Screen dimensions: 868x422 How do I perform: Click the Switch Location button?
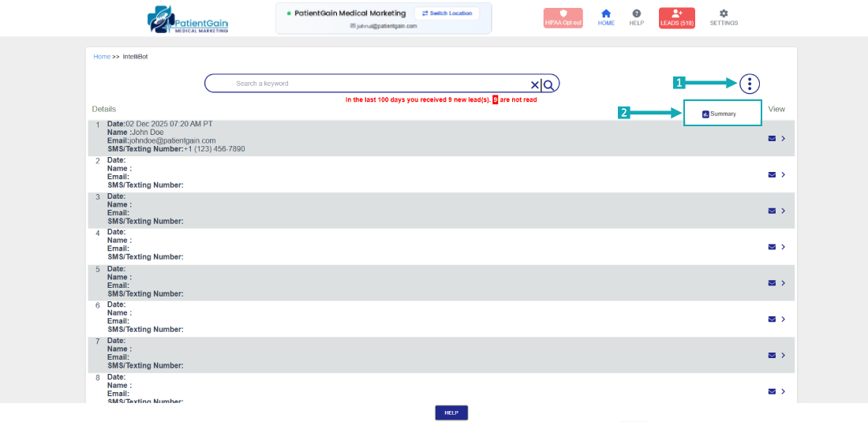pyautogui.click(x=447, y=13)
